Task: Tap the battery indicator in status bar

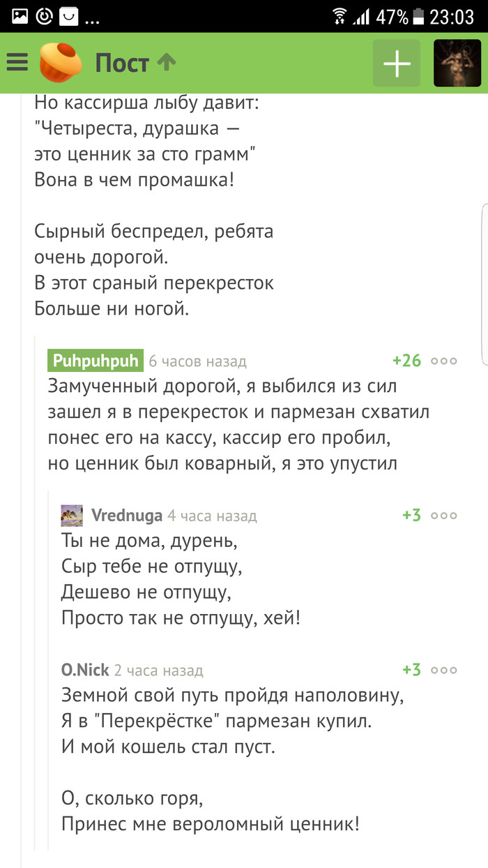Action: pyautogui.click(x=418, y=16)
